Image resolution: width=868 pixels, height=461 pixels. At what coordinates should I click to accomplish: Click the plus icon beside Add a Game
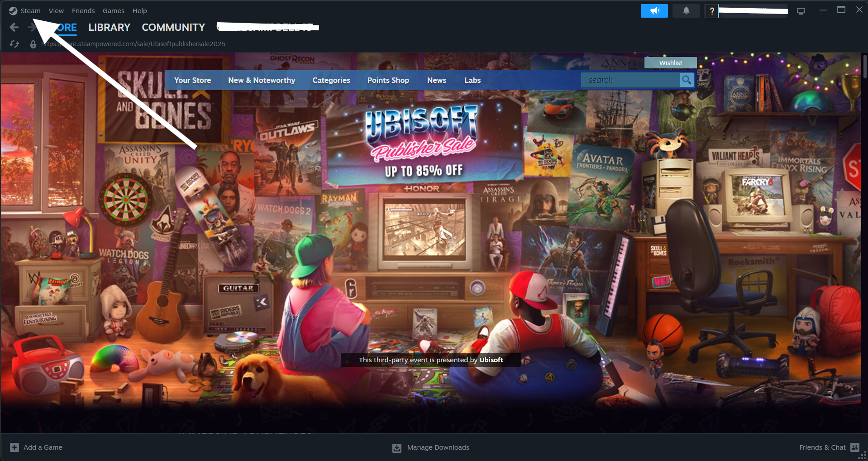pos(14,447)
